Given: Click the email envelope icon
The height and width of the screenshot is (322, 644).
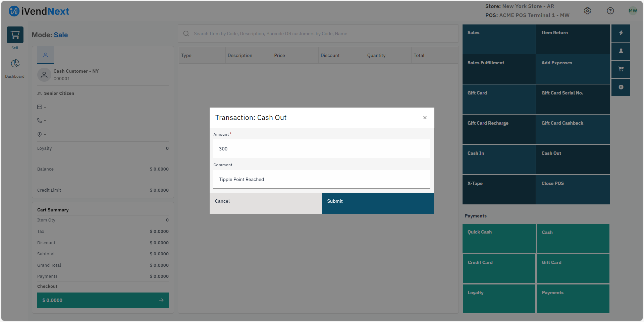Looking at the screenshot, I should point(40,107).
